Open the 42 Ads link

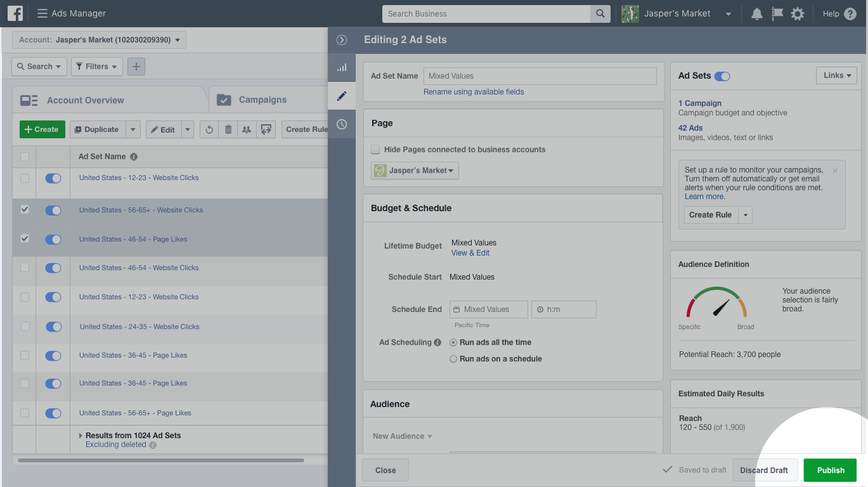(690, 128)
